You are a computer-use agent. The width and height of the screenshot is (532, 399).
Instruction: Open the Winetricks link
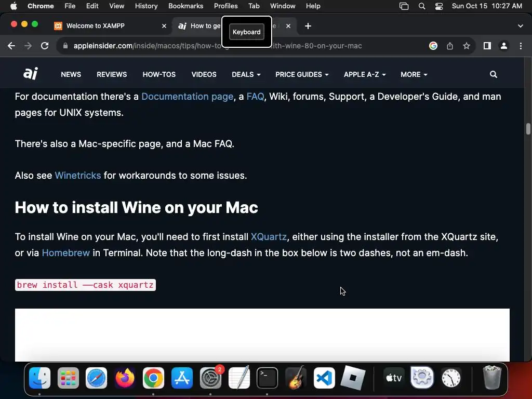click(x=78, y=176)
